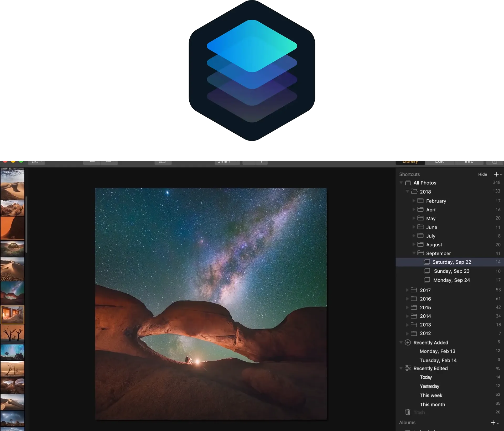The height and width of the screenshot is (431, 504).
Task: Click the February folder icon
Action: coord(420,201)
